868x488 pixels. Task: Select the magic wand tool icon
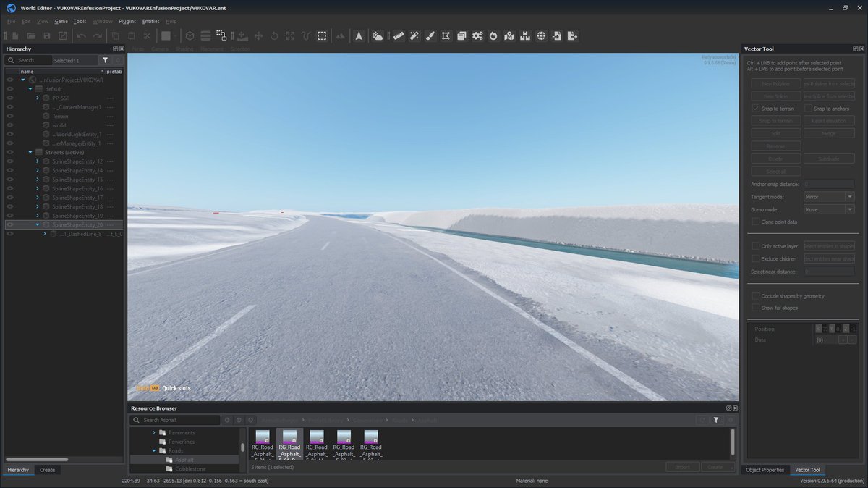click(x=414, y=35)
